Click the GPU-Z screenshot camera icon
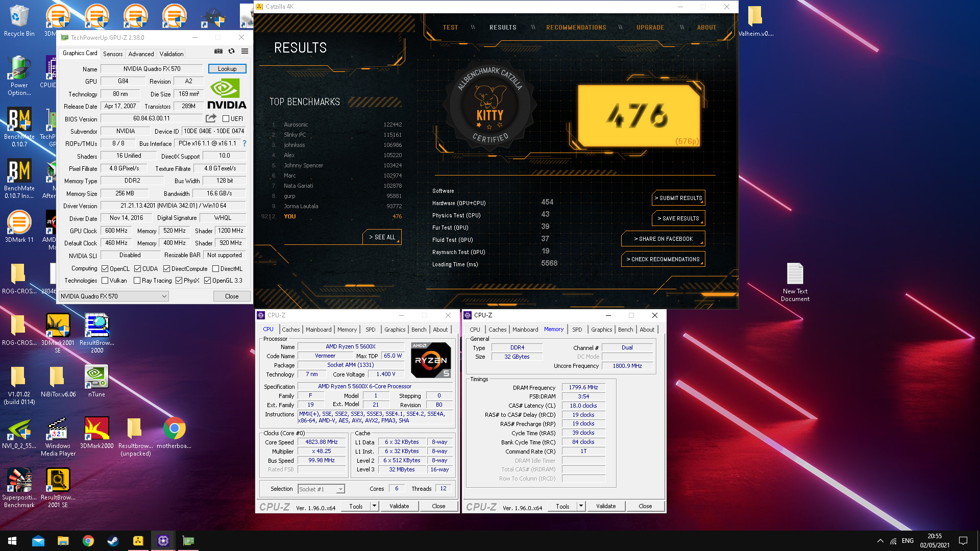The width and height of the screenshot is (980, 551). (218, 51)
